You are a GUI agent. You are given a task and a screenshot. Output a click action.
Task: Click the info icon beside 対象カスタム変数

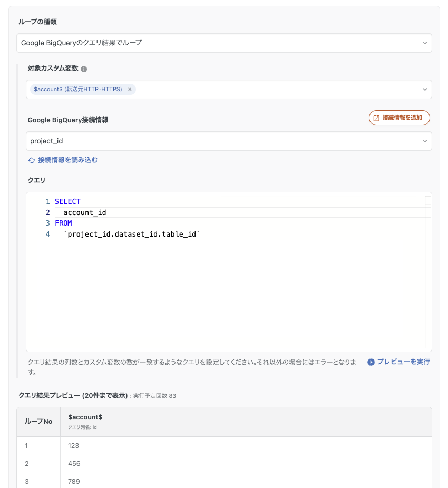84,69
